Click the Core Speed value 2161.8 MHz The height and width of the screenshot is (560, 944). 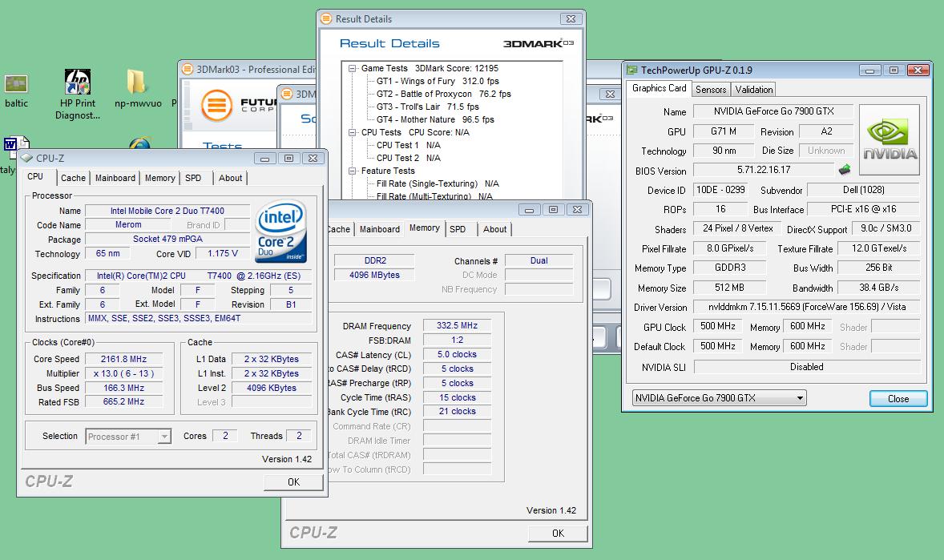[x=123, y=359]
